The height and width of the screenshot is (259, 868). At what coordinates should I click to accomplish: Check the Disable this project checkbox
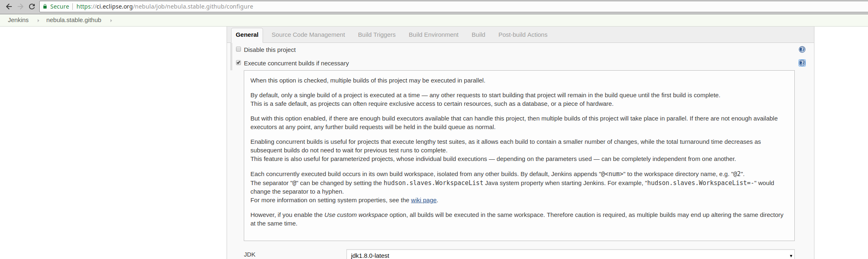(x=238, y=49)
